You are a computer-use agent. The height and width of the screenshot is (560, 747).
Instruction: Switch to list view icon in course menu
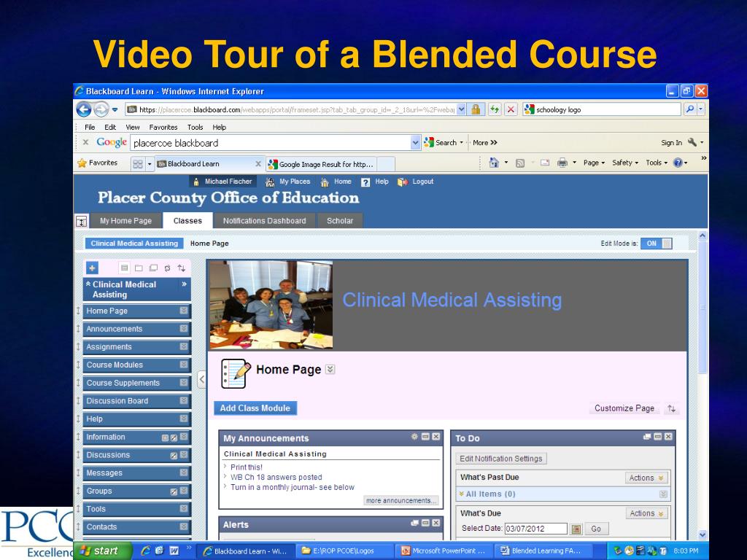point(124,268)
